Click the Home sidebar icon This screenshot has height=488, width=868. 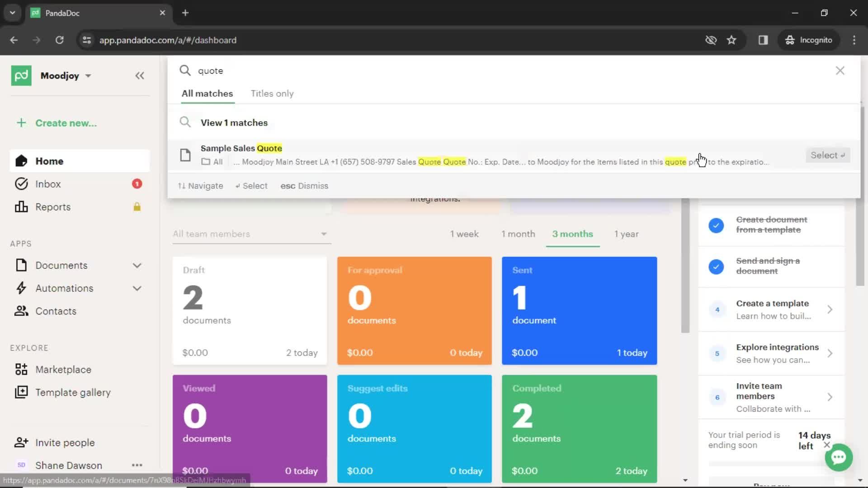tap(21, 161)
